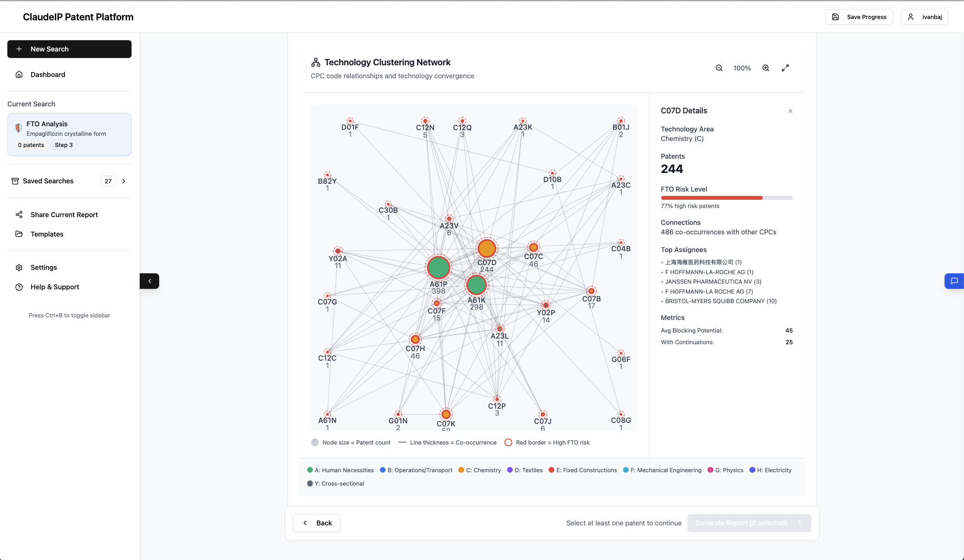Open the zoom out control on the network view
This screenshot has width=964, height=560.
719,68
